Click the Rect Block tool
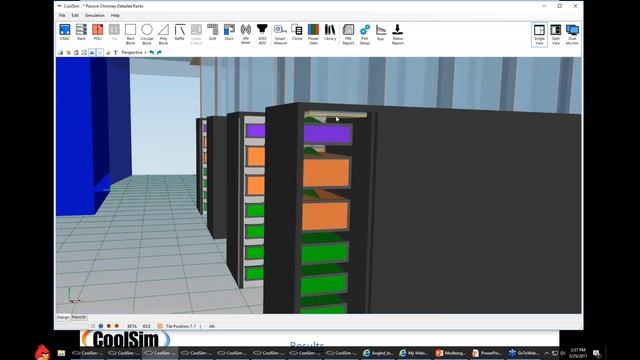The width and height of the screenshot is (640, 360). pos(130,34)
